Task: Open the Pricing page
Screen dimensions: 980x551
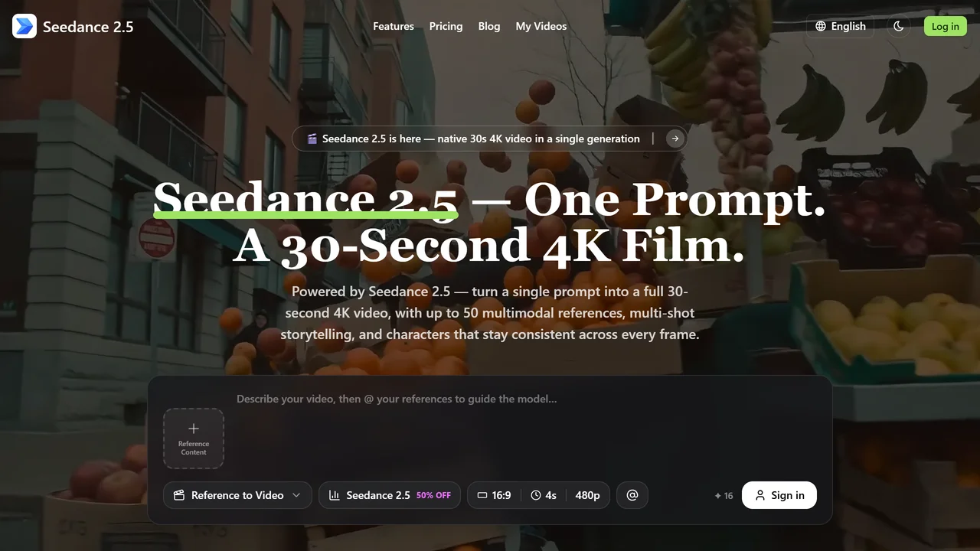Action: 446,26
